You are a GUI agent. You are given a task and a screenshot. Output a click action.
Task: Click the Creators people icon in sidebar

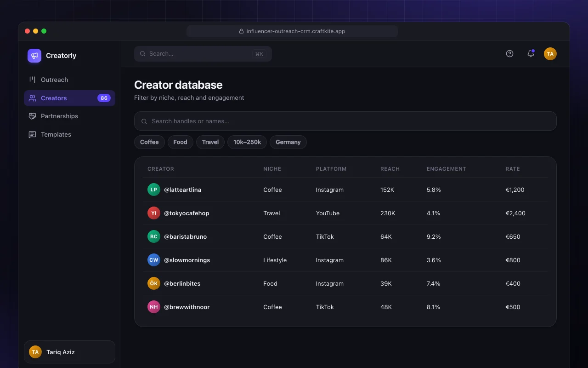[32, 98]
